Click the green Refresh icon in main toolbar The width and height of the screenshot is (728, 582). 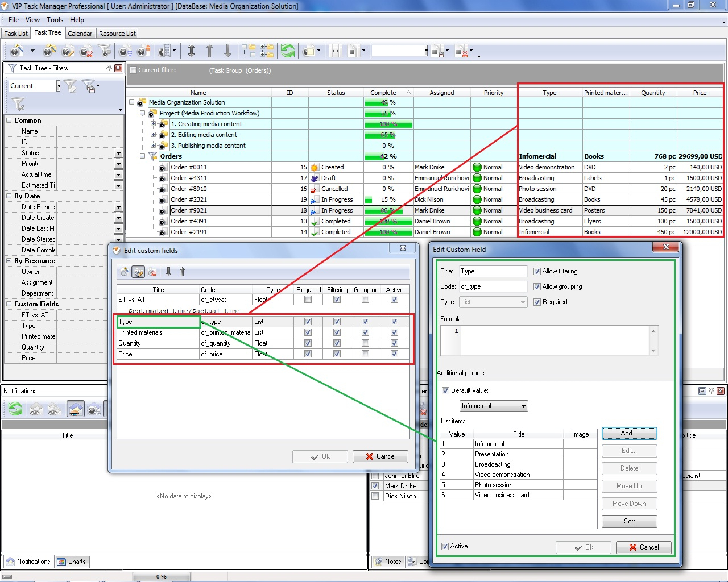click(288, 51)
